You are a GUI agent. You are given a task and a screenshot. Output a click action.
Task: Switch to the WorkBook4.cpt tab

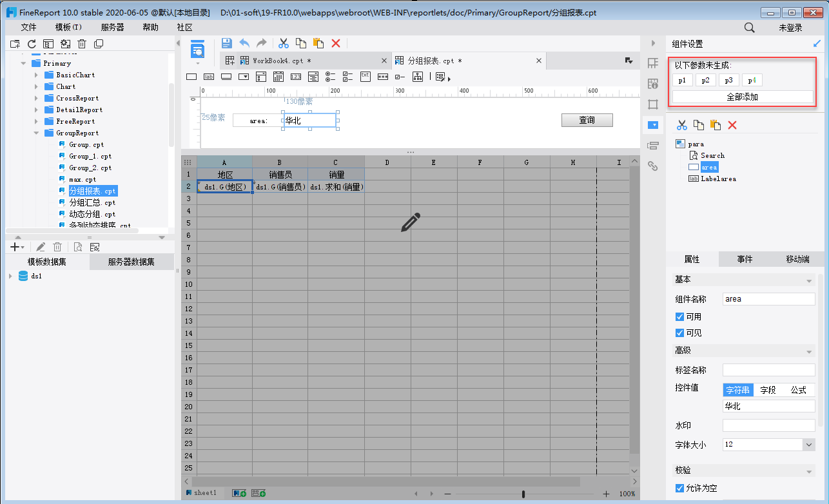click(x=281, y=61)
